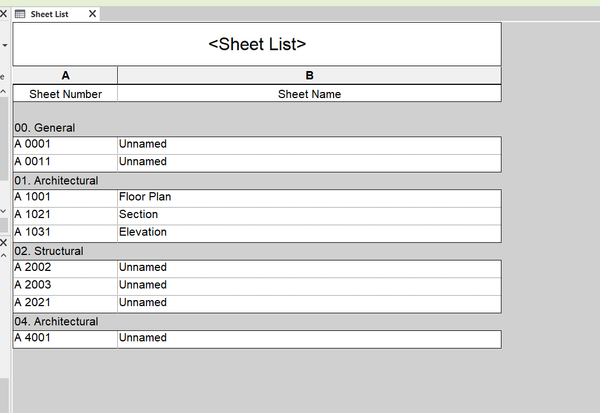Screen dimensions: 600x413
Task: Switch to the Sheet List tab
Action: (49, 14)
